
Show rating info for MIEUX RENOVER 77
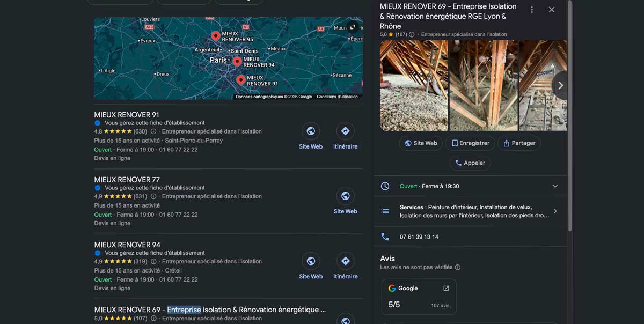(x=153, y=196)
